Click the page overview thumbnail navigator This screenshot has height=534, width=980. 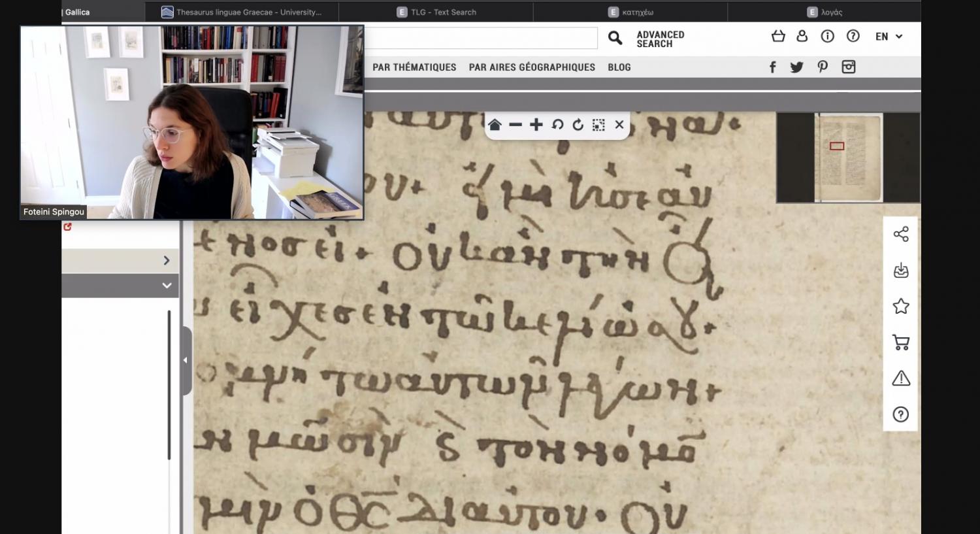click(848, 158)
